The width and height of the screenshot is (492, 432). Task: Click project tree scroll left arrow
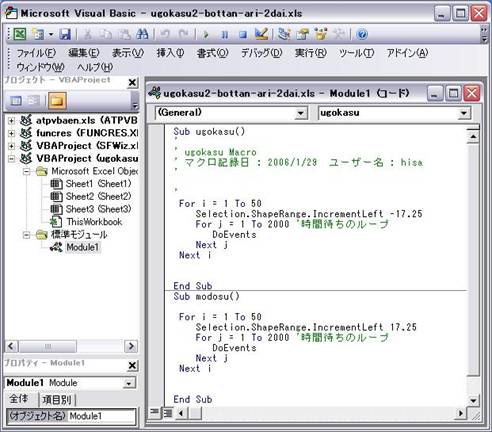pyautogui.click(x=11, y=346)
